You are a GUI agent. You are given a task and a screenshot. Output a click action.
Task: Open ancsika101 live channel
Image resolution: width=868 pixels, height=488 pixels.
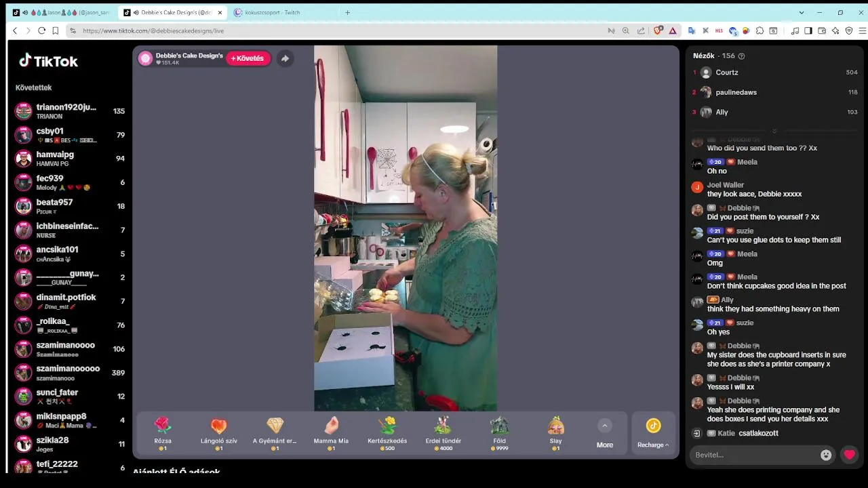(x=71, y=253)
